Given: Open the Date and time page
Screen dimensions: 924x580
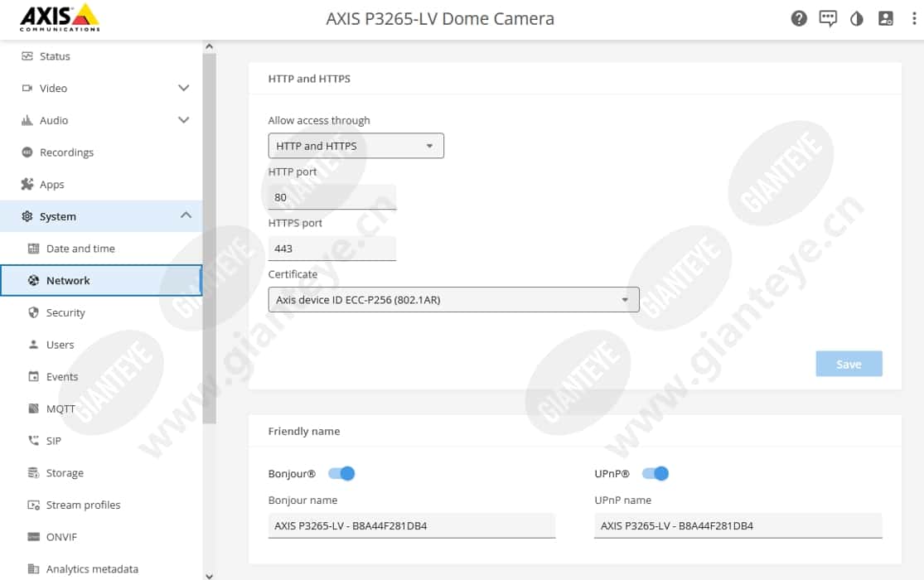Looking at the screenshot, I should (x=80, y=249).
